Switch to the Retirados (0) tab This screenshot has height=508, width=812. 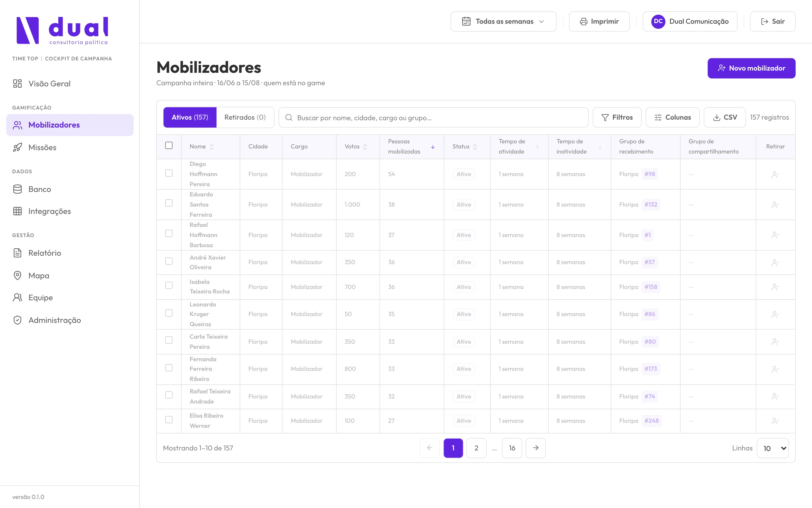(x=245, y=117)
